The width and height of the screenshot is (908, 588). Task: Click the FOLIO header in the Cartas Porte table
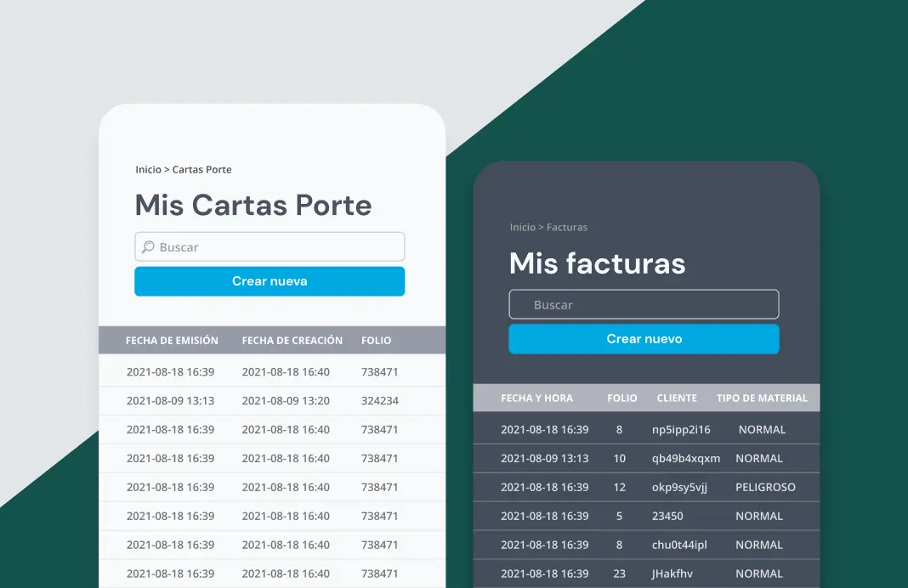click(x=377, y=340)
